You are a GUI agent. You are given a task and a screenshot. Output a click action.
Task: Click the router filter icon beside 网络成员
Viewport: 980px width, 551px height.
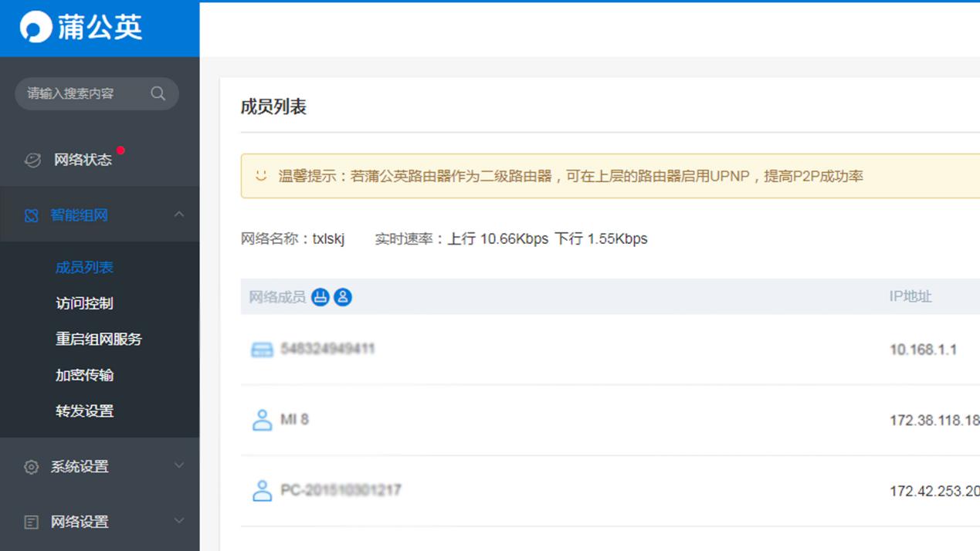tap(320, 296)
